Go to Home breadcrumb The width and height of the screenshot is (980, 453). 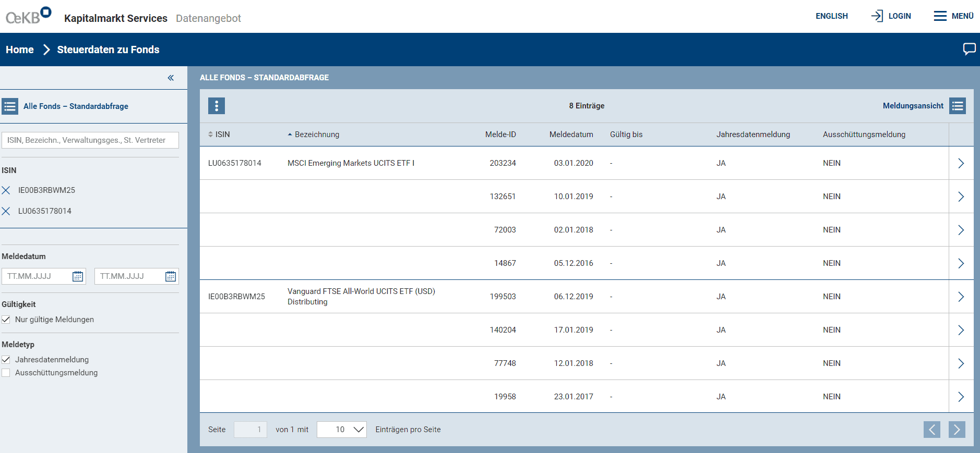(x=20, y=50)
